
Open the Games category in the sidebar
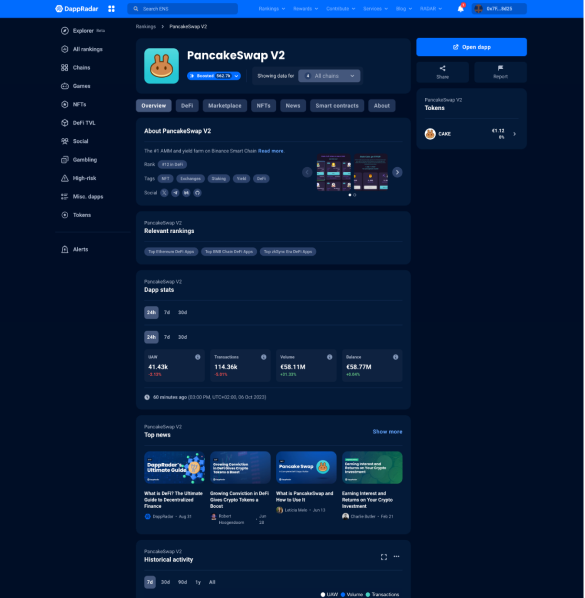[76, 86]
